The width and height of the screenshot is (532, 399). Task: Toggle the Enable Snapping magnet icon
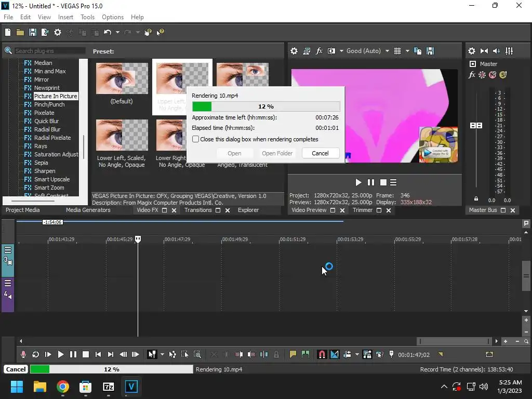(x=322, y=354)
